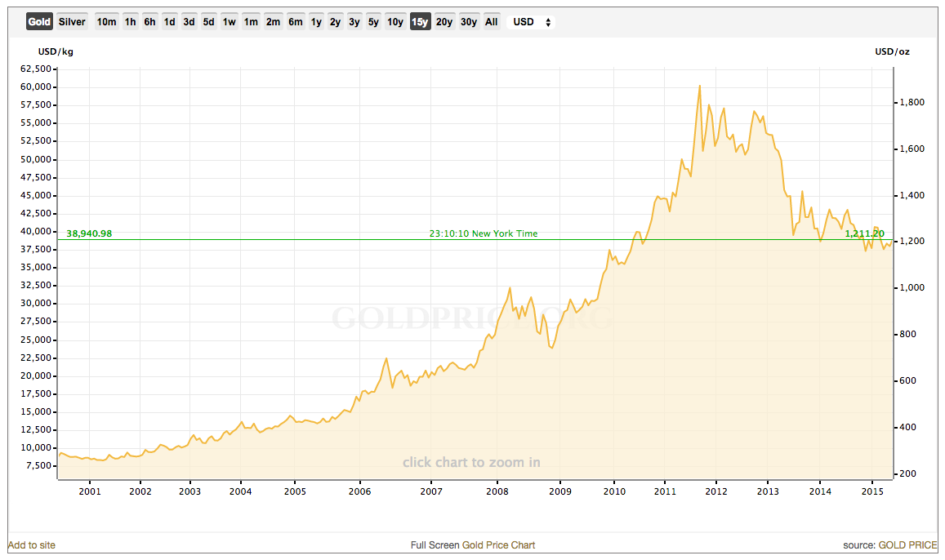Show All available price history
Viewport: 945px width, 560px height.
[491, 22]
